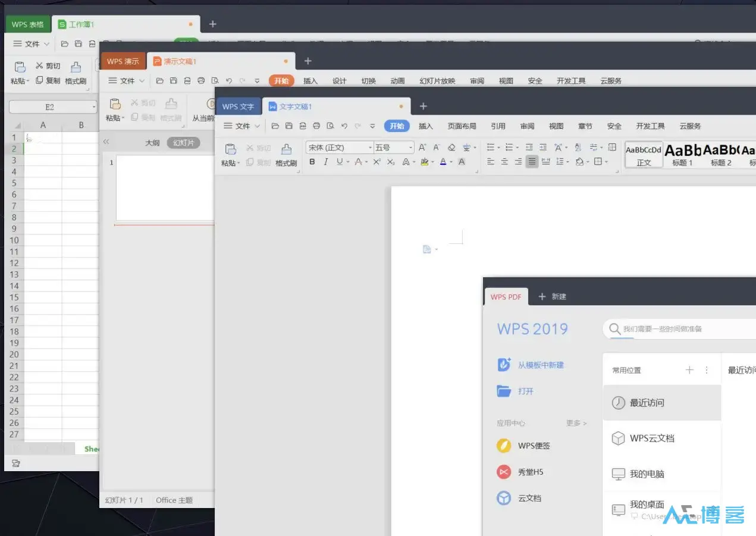Click Paste icon in WPS Spreadsheet
The image size is (756, 536).
[x=20, y=67]
